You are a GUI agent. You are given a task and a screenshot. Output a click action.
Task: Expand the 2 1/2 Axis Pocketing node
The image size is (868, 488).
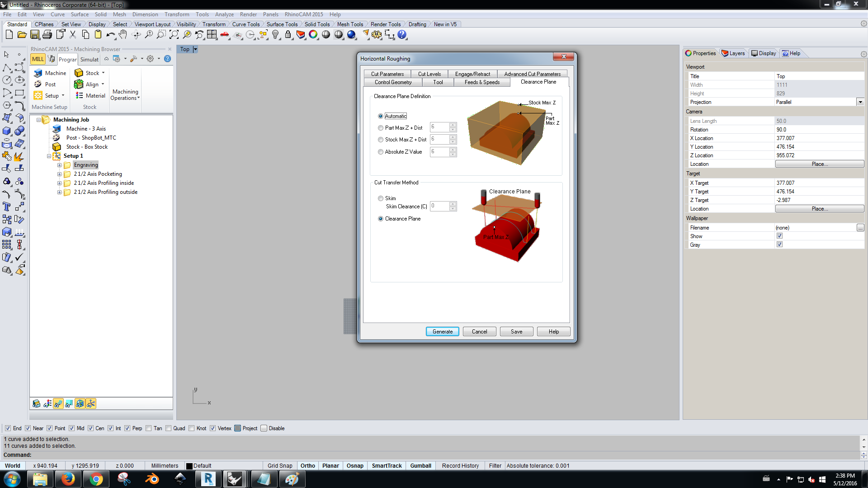coord(59,174)
